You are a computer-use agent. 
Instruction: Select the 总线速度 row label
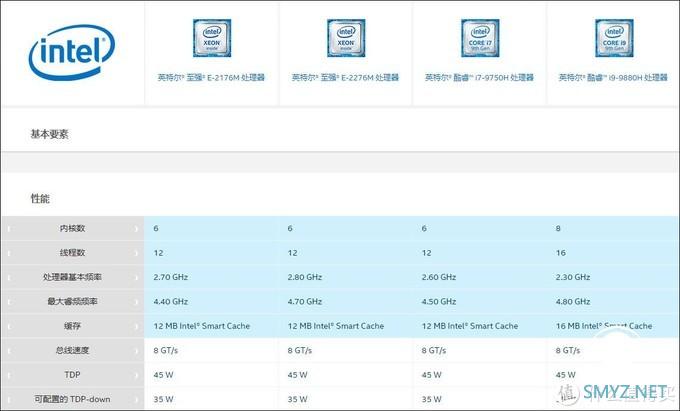coord(72,350)
